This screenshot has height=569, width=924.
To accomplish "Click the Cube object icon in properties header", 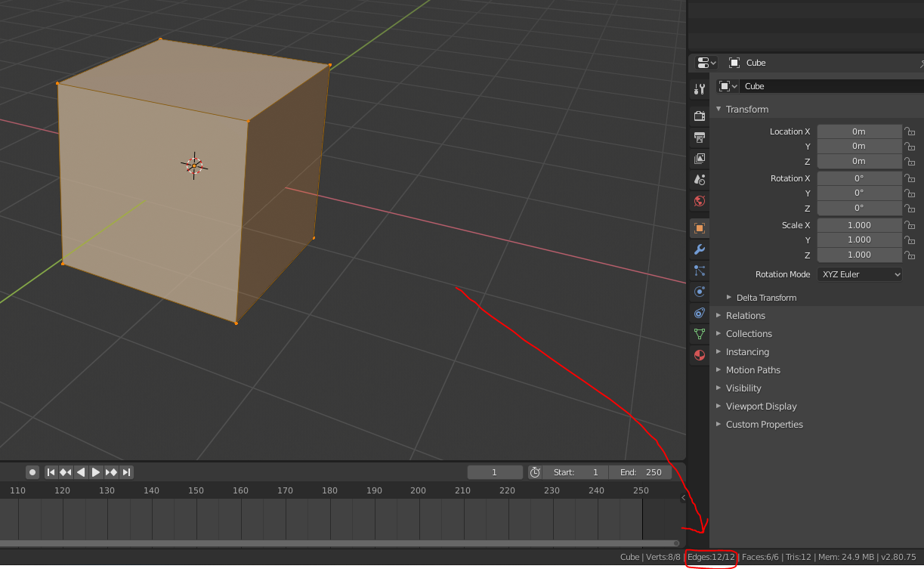I will [x=734, y=63].
